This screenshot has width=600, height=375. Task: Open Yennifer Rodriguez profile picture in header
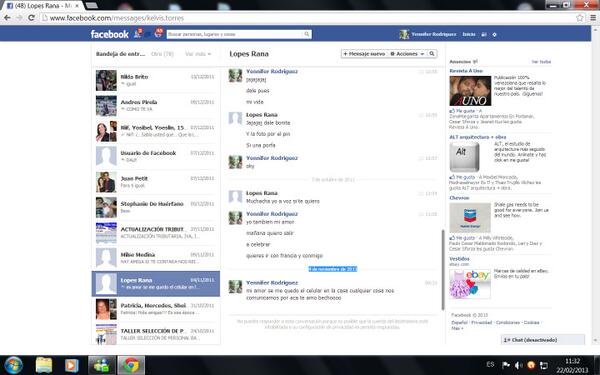click(x=404, y=34)
